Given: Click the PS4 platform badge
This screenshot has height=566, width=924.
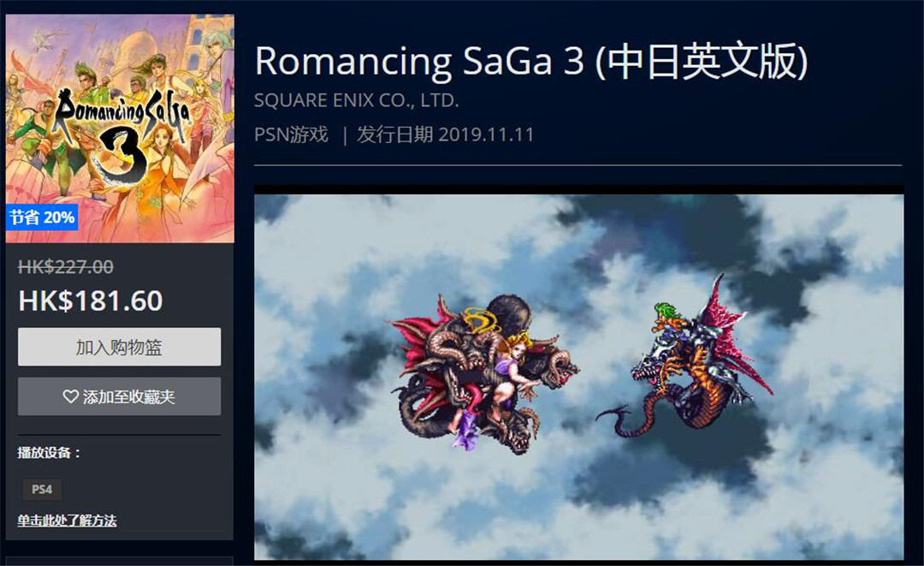Looking at the screenshot, I should [42, 489].
